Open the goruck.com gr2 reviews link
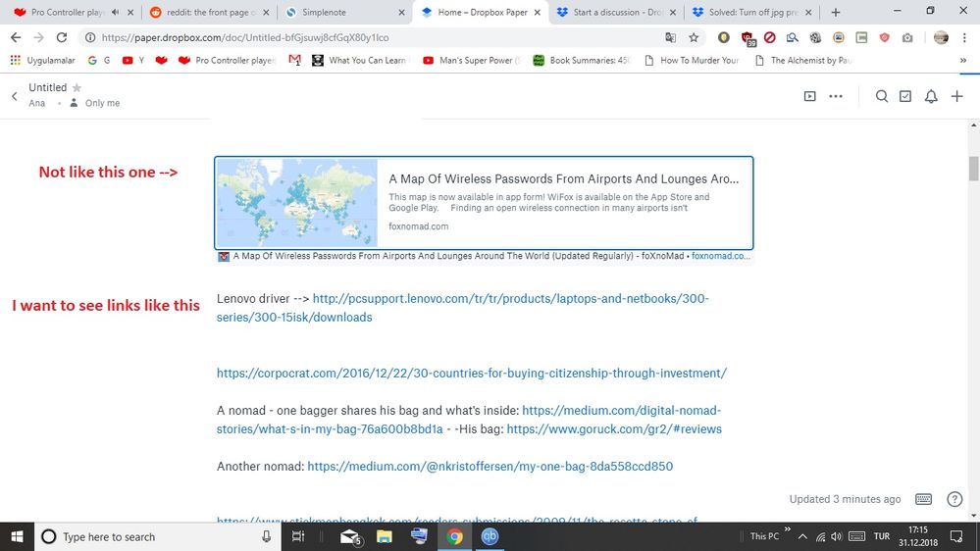Viewport: 980px width, 551px height. (614, 429)
